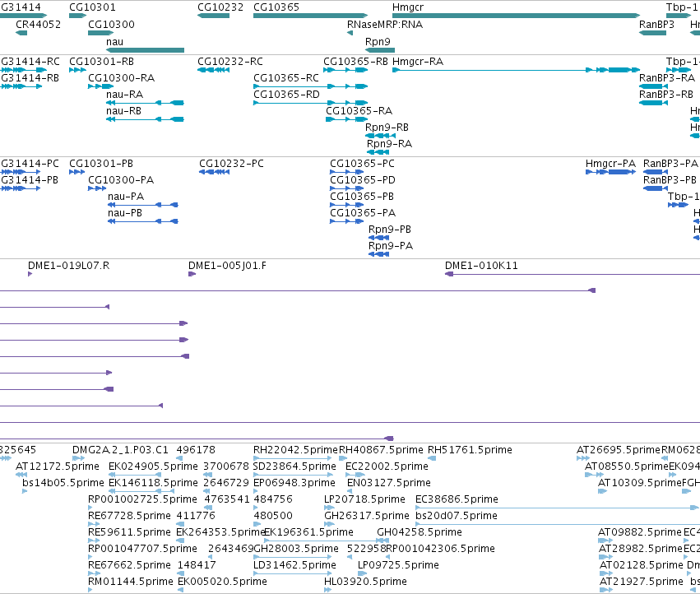Click transcript RanBP3-RB label

(666, 95)
